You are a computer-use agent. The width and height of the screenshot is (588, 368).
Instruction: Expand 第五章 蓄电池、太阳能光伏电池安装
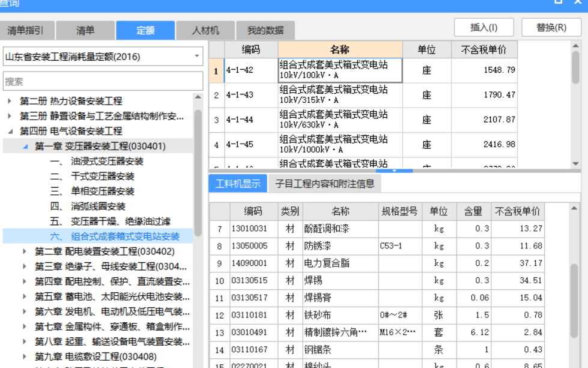click(x=25, y=296)
